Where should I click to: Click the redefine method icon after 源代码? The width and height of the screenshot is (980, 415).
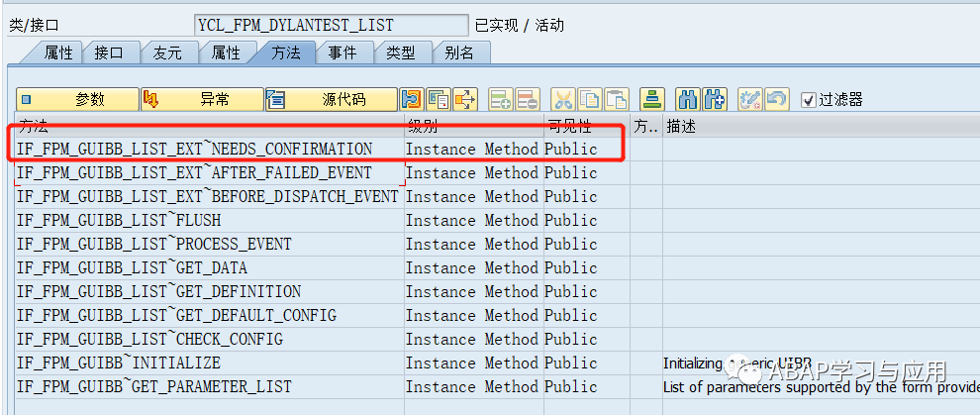(x=412, y=99)
